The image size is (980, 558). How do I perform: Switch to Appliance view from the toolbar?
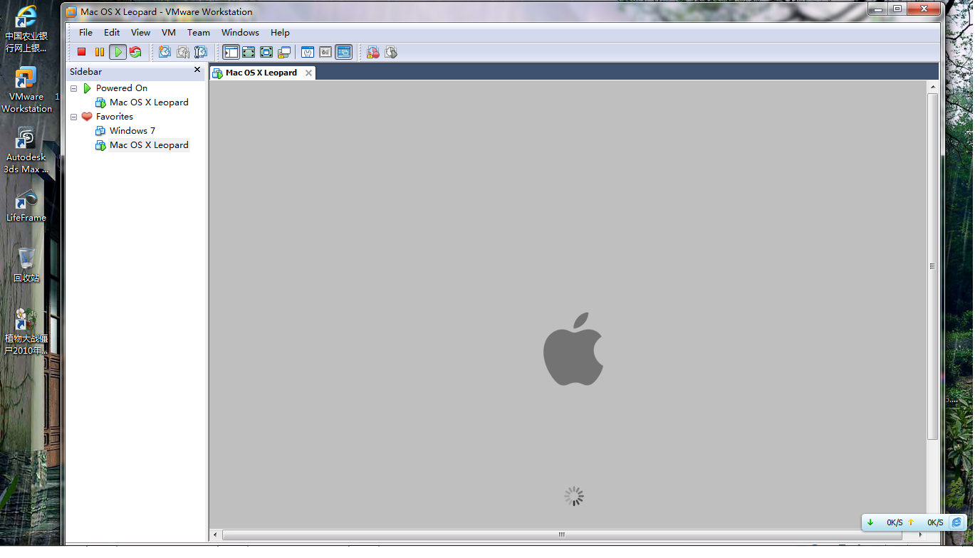(x=325, y=52)
